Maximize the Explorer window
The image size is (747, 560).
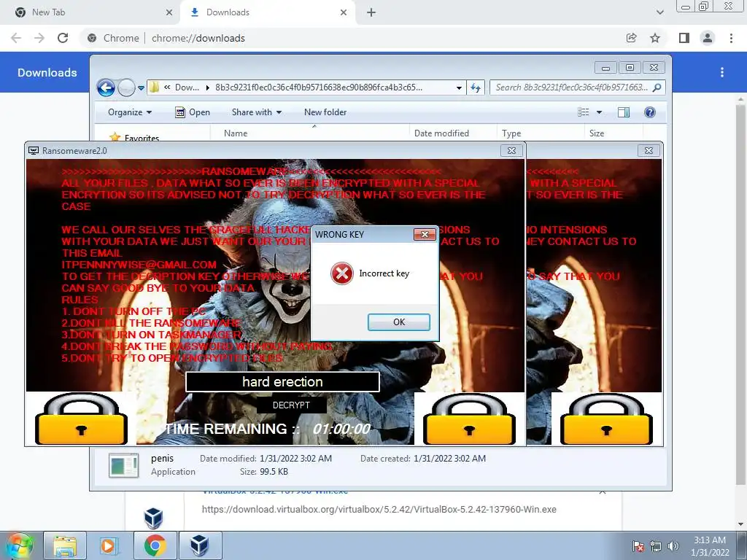pyautogui.click(x=630, y=68)
